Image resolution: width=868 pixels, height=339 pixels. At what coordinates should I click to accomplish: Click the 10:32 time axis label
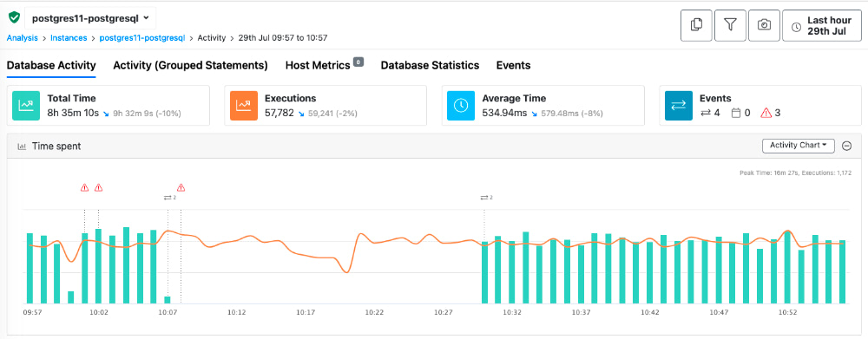click(x=512, y=312)
